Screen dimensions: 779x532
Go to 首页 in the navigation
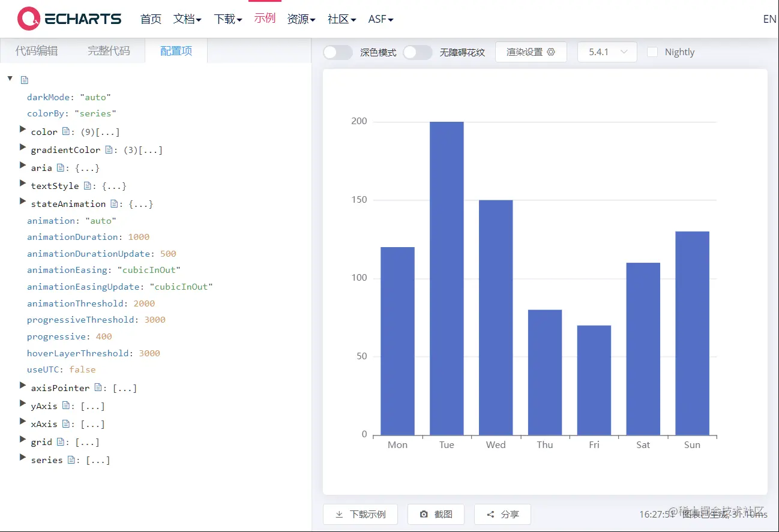tap(151, 19)
